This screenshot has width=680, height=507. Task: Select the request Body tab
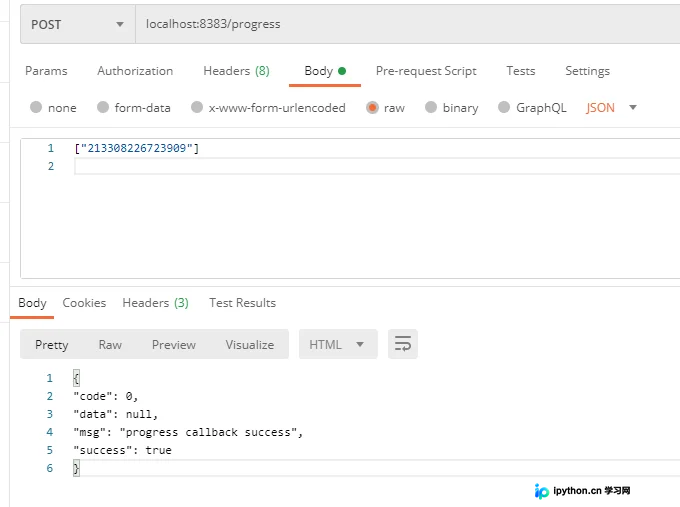[325, 71]
